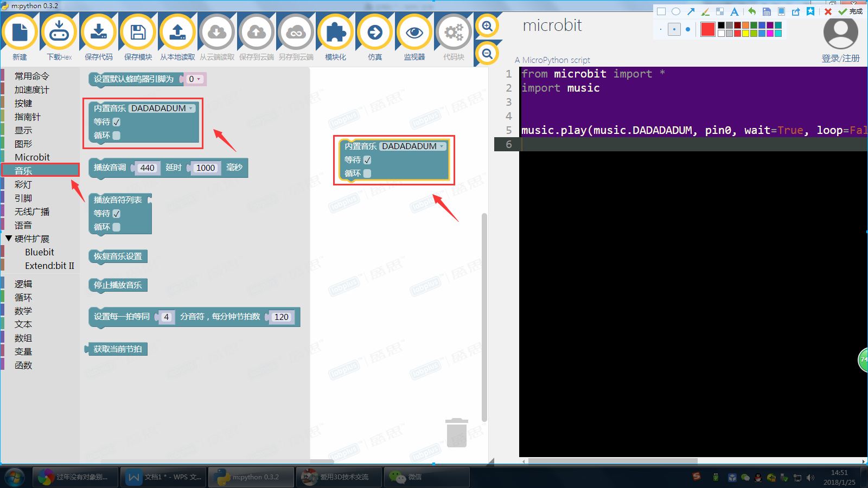Viewport: 868px width, 488px height.
Task: Select the text 'A' annotation tool
Action: coord(735,11)
